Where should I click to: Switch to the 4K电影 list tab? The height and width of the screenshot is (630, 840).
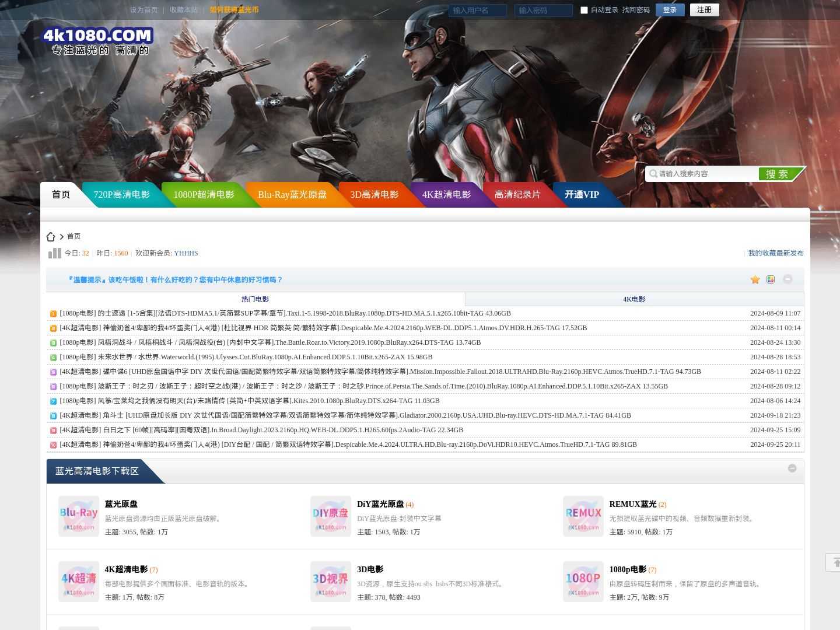634,299
